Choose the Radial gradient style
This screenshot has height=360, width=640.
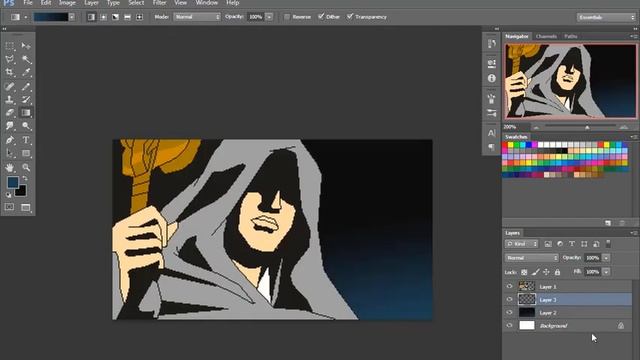[103, 17]
